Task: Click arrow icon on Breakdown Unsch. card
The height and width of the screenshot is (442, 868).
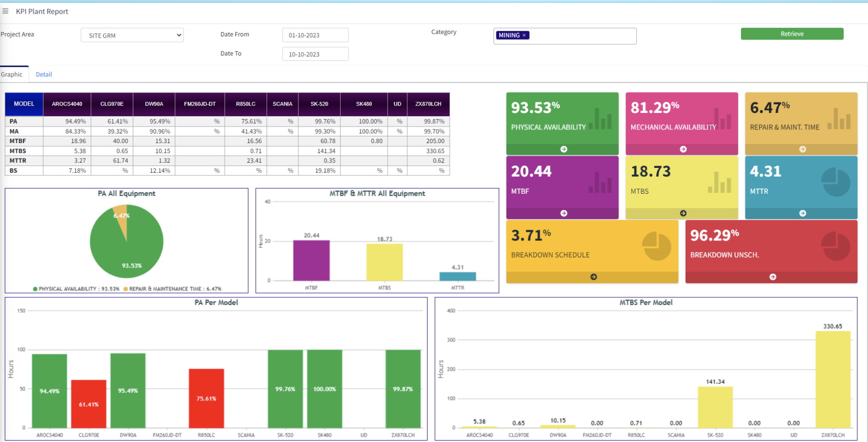Action: [x=773, y=277]
